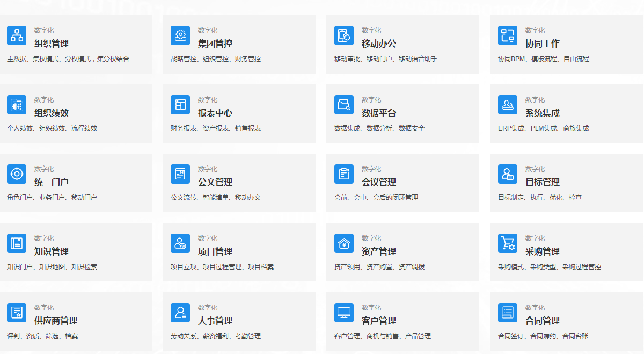Screen dimensions: 644x354
Task: Click the 协同工作 module icon
Action: [x=508, y=35]
